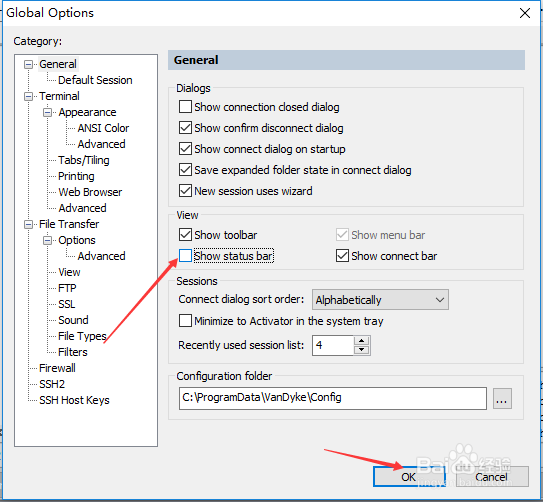Cancel the Global Options dialog
The image size is (543, 502).
point(492,477)
